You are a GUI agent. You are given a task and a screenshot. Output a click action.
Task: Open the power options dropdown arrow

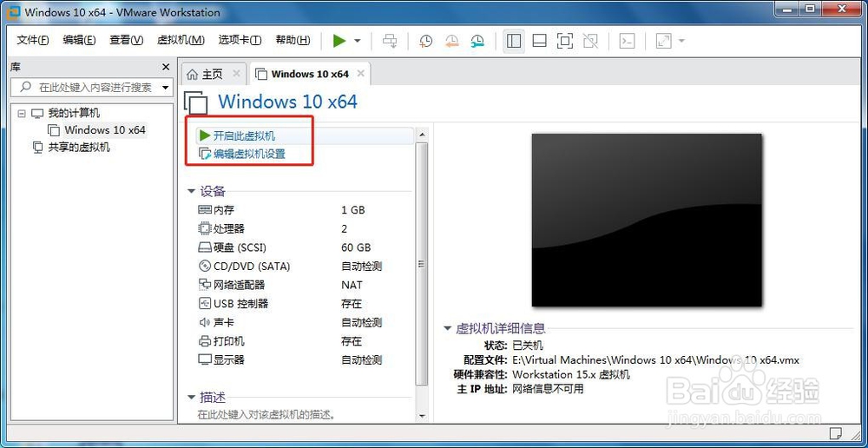[x=357, y=41]
